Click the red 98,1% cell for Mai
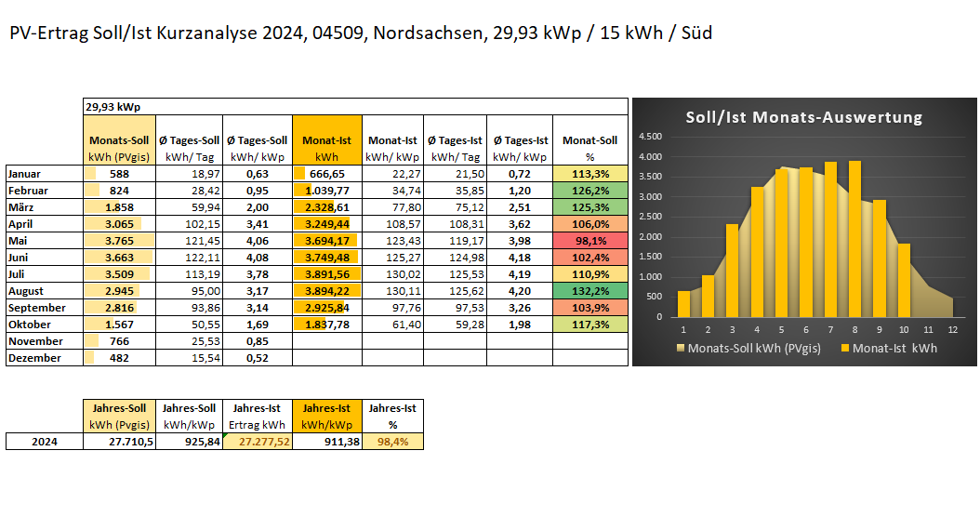 coord(590,241)
